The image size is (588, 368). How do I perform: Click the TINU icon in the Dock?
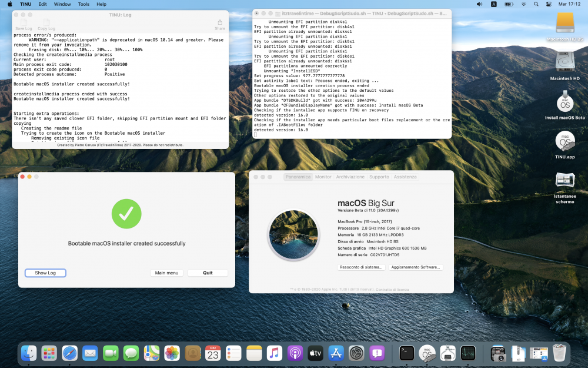click(x=427, y=353)
